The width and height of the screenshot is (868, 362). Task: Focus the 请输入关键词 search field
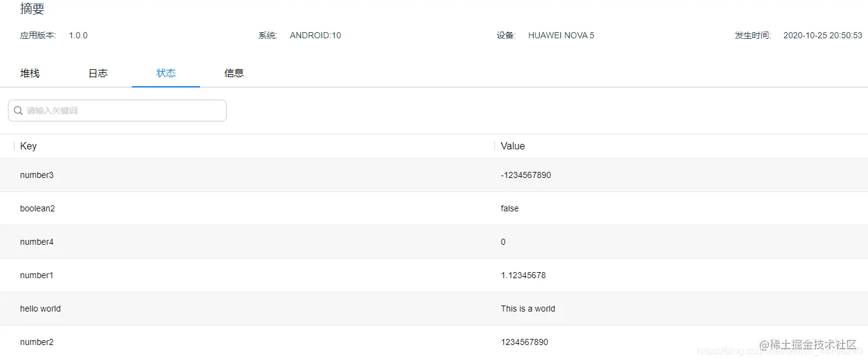coord(117,111)
